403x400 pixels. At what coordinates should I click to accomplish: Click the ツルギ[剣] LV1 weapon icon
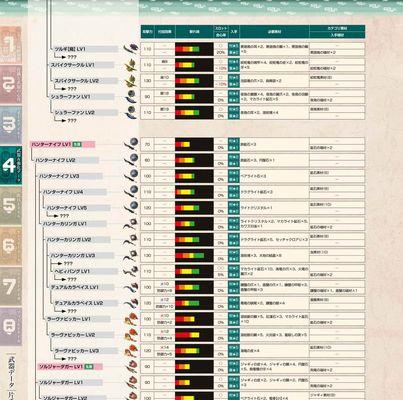130,49
